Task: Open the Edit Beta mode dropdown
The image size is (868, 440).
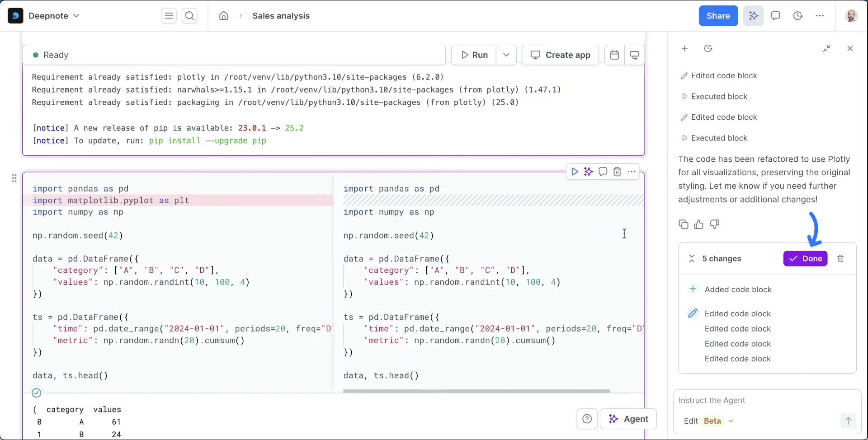Action: point(731,421)
